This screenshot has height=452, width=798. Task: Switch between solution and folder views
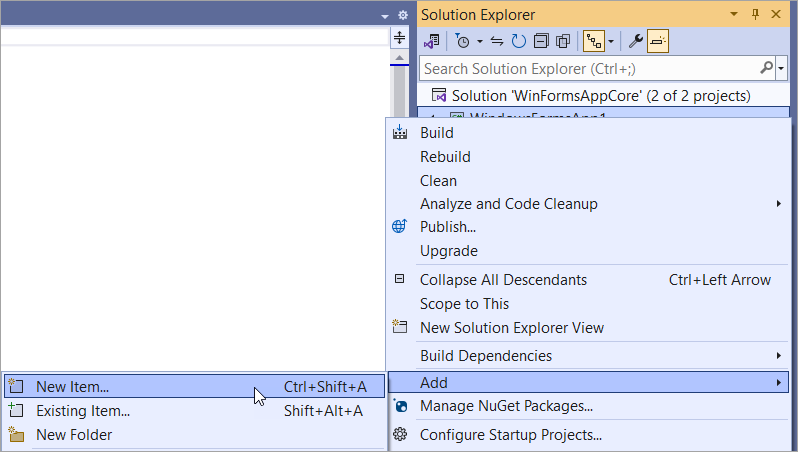[x=432, y=41]
